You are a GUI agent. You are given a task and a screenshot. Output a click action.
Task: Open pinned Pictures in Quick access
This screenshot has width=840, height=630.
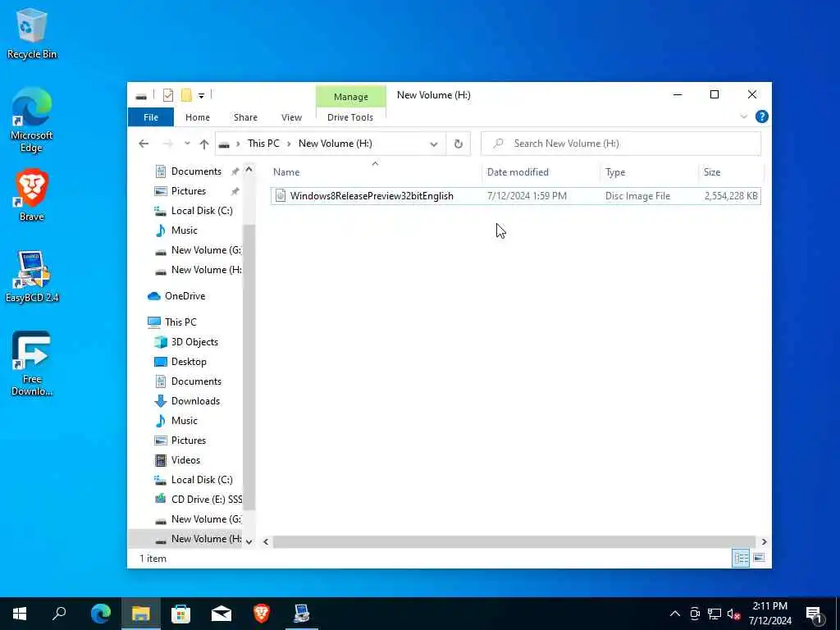point(189,191)
